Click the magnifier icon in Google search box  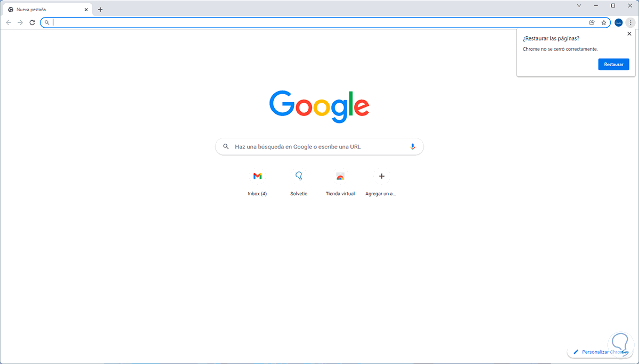point(226,146)
